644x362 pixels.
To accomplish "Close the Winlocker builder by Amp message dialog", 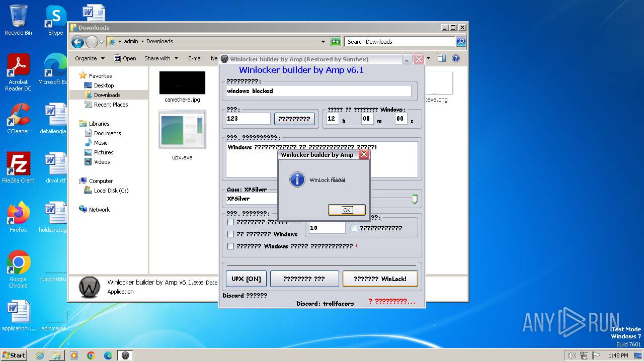I will (364, 154).
